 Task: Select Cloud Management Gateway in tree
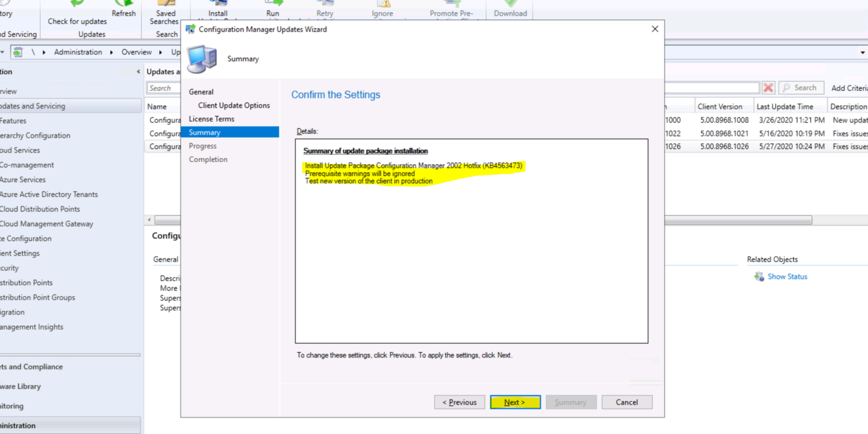tap(46, 224)
